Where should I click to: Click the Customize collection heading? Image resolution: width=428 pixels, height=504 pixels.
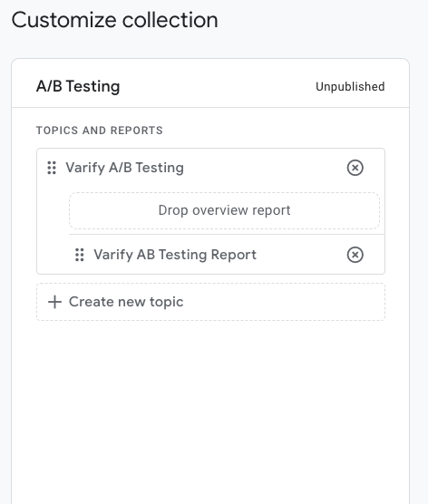click(115, 20)
